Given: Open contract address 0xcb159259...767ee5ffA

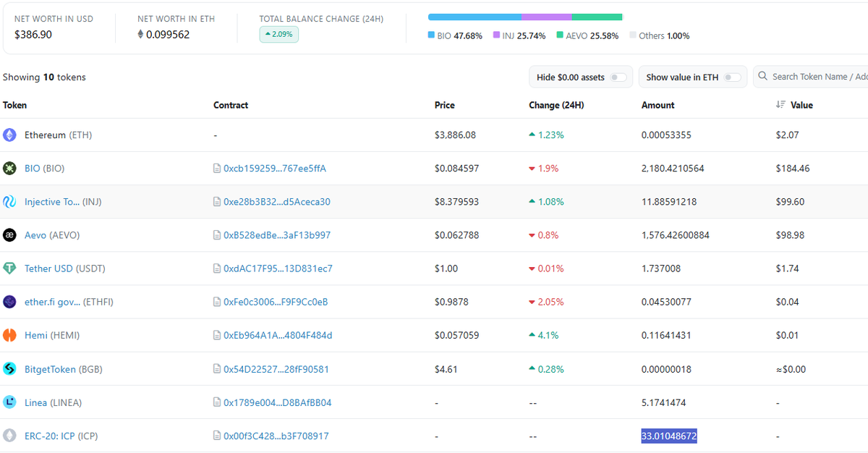Looking at the screenshot, I should point(275,169).
